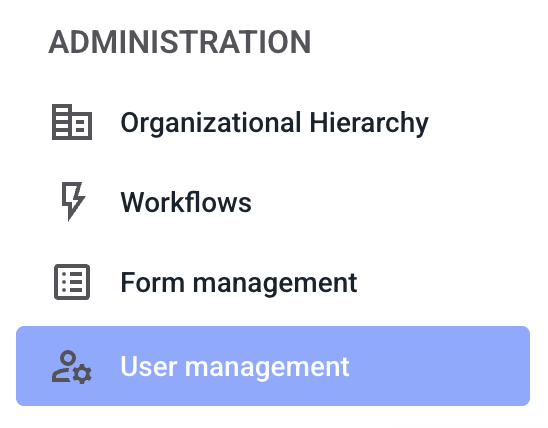Click the ADMINISTRATION section header

[180, 42]
